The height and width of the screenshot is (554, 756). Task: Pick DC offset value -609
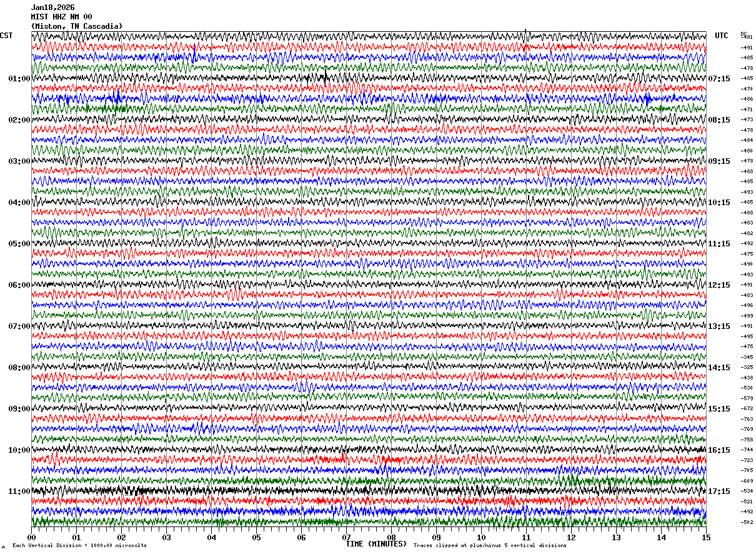747,481
